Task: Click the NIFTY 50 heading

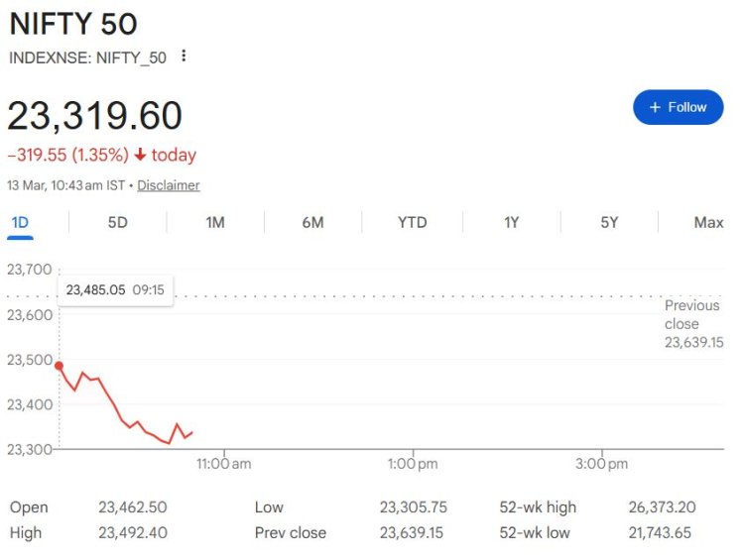Action: [x=73, y=24]
